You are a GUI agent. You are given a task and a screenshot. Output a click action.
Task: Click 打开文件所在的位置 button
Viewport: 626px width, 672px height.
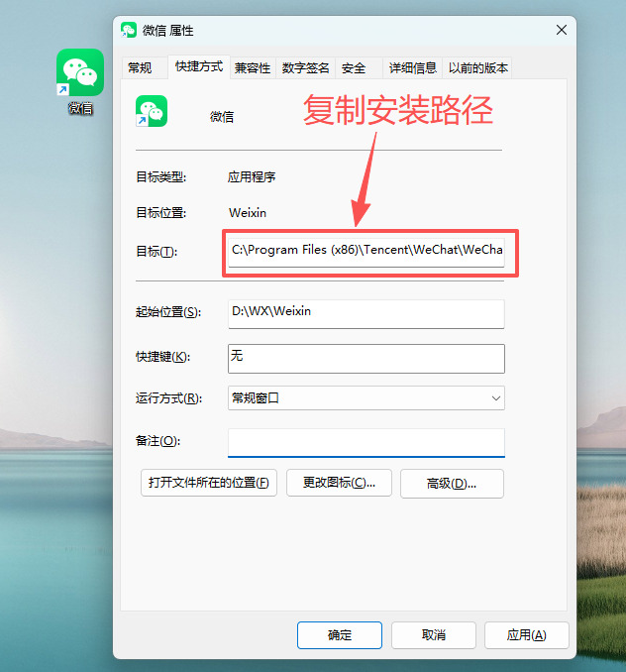coord(209,483)
